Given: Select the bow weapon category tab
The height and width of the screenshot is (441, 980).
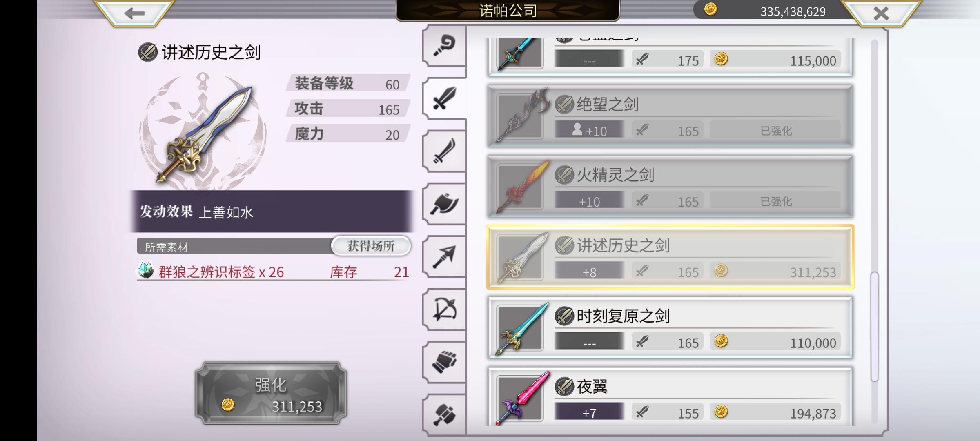Looking at the screenshot, I should point(444,309).
